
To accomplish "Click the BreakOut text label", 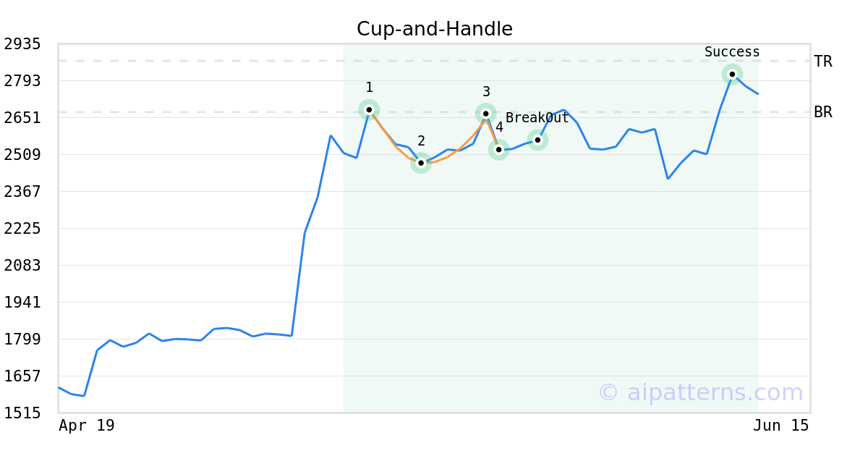I will coord(537,118).
